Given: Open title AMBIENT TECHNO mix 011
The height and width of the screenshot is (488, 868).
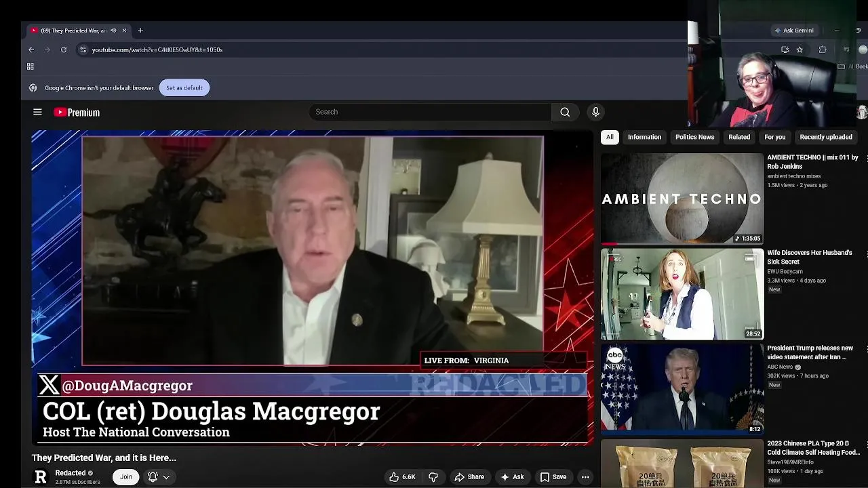Looking at the screenshot, I should 813,162.
